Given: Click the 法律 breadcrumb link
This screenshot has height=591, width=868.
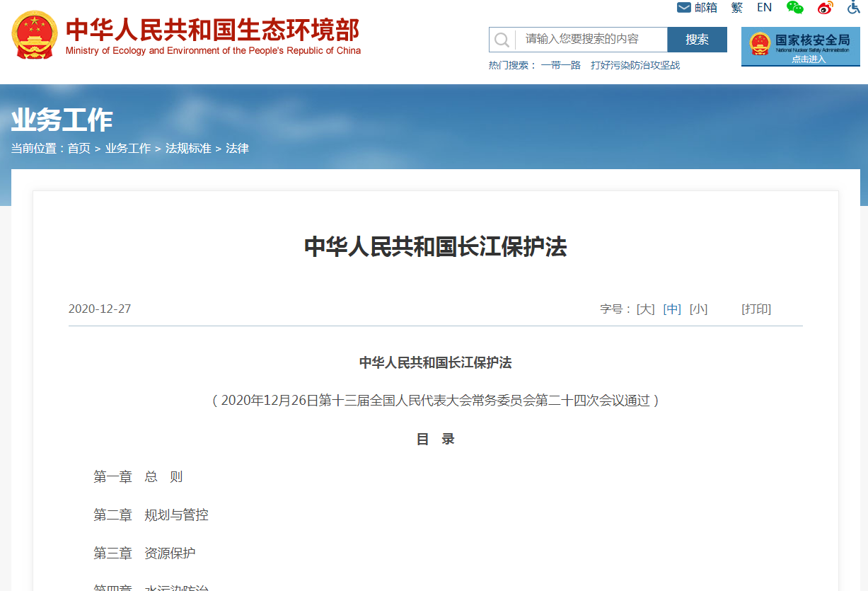Looking at the screenshot, I should [237, 149].
